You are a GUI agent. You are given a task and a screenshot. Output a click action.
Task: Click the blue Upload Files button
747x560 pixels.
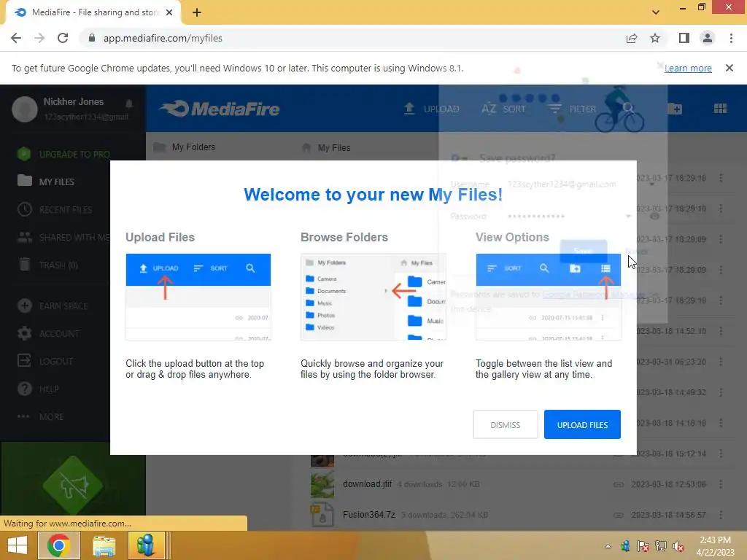coord(582,424)
